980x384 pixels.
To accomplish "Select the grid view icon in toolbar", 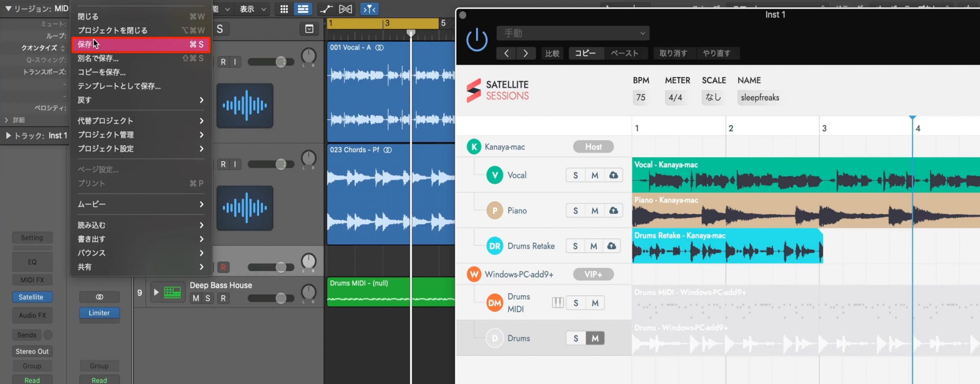I will (x=284, y=9).
